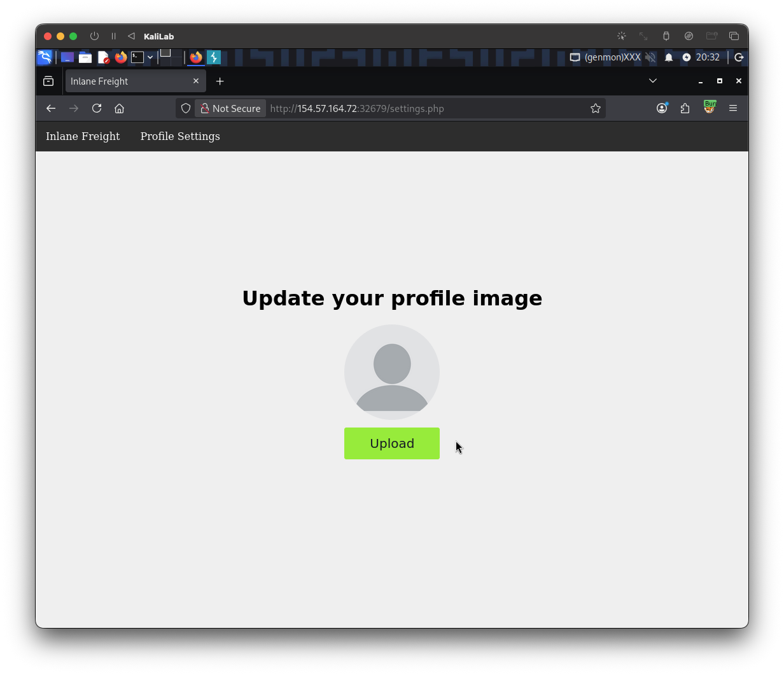Click the VM back triangle icon
The height and width of the screenshot is (675, 784).
[131, 36]
